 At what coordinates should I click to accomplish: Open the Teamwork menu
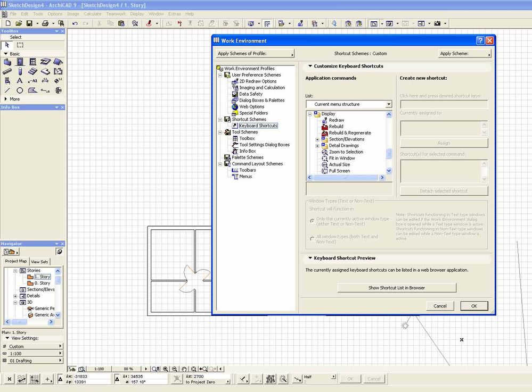pos(116,13)
